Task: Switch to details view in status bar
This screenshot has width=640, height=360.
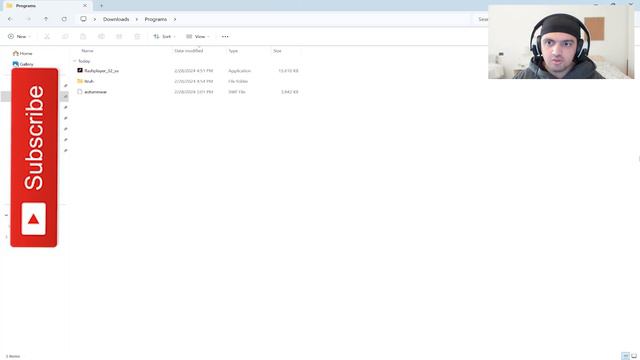Action: pyautogui.click(x=625, y=356)
